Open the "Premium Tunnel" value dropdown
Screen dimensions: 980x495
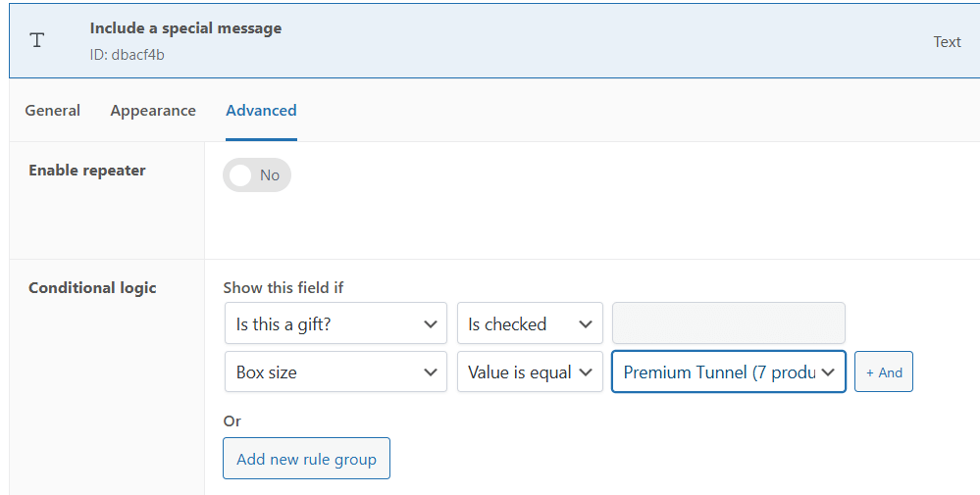728,372
